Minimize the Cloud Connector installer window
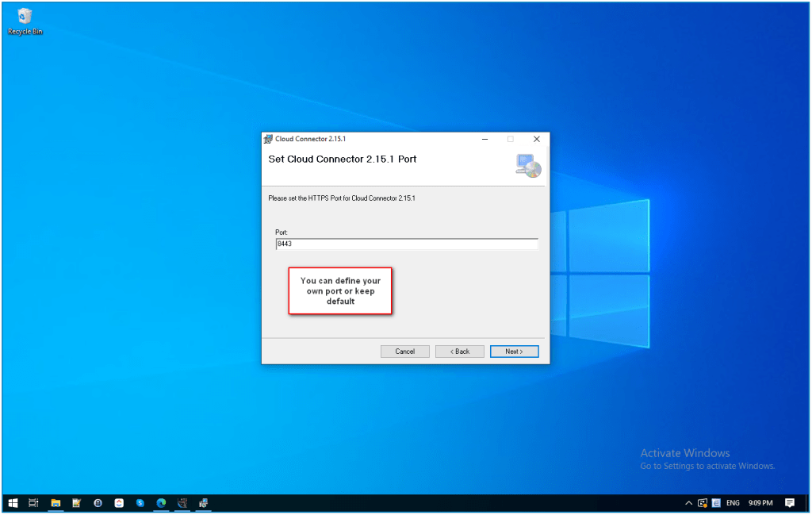This screenshot has height=515, width=812. [484, 139]
